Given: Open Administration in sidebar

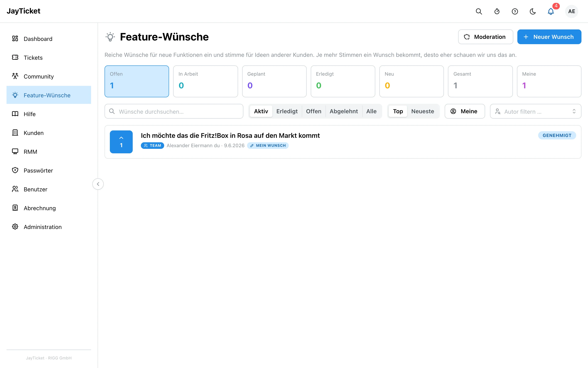Looking at the screenshot, I should tap(49, 227).
